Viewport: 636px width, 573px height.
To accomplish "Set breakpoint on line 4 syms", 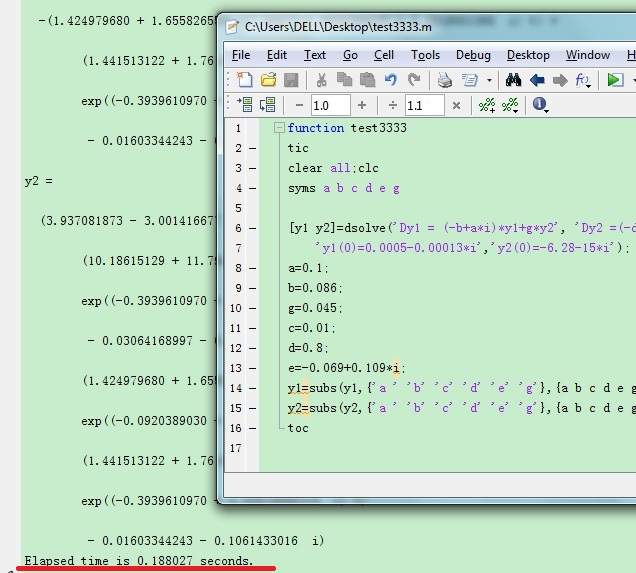I will [x=252, y=188].
